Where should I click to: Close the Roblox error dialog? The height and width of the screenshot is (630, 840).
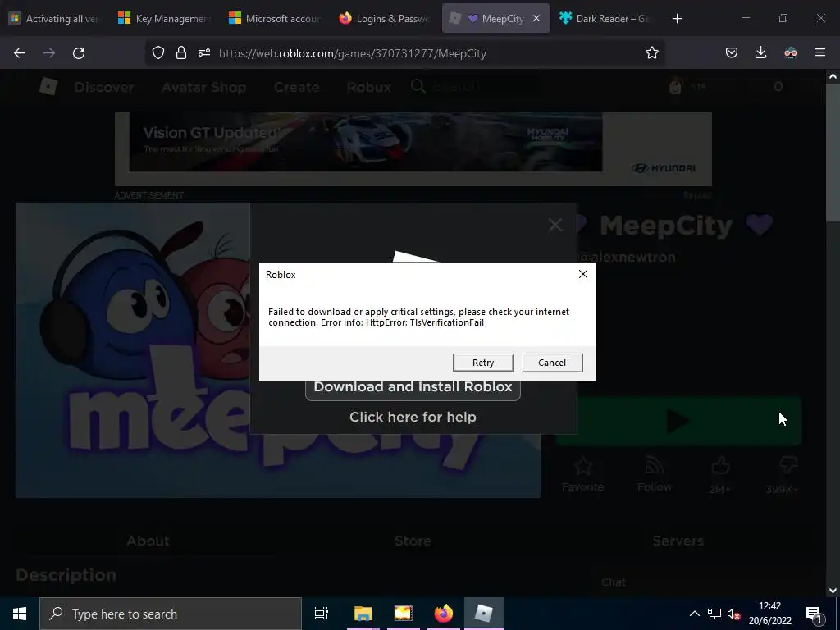pos(583,274)
